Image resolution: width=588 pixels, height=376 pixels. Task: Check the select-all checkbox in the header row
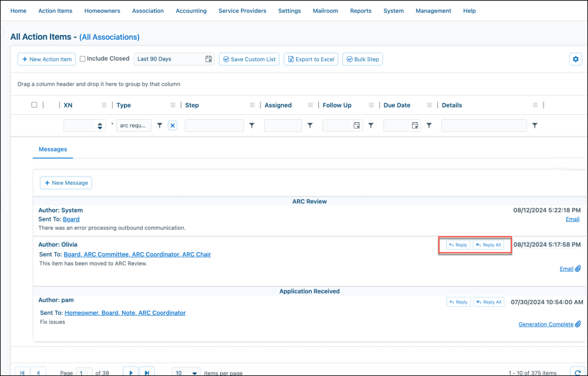pos(34,105)
